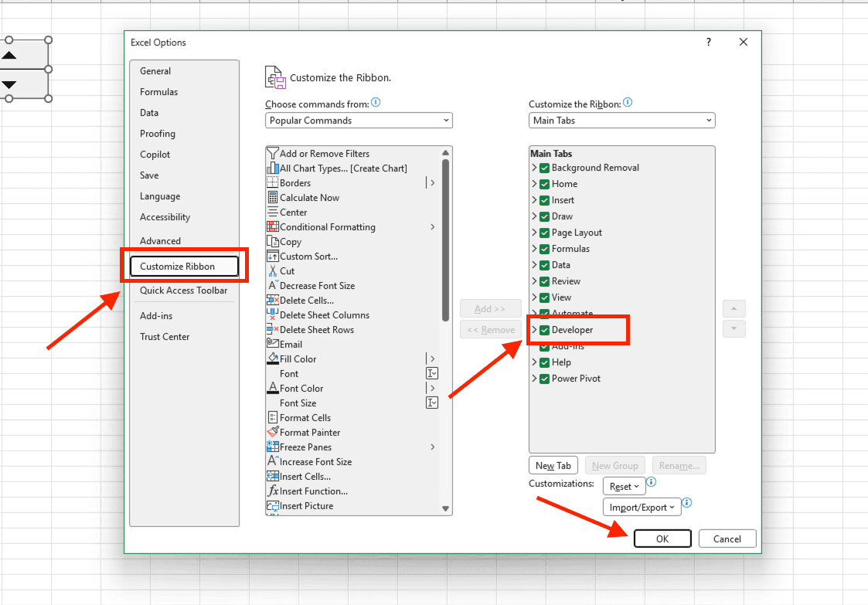Image resolution: width=868 pixels, height=605 pixels.
Task: Click the Format Cells icon
Action: tap(272, 417)
